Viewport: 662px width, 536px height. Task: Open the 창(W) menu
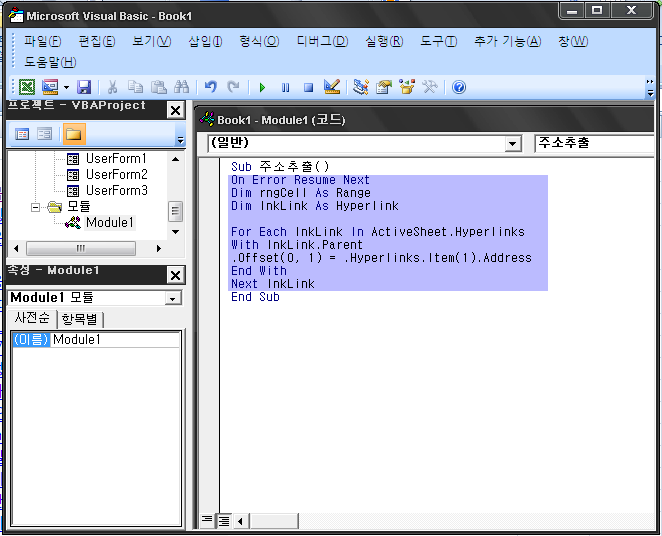573,41
